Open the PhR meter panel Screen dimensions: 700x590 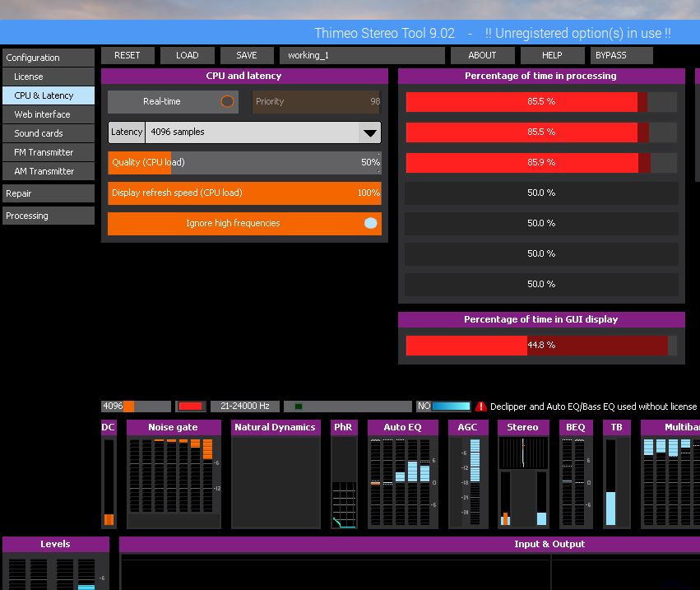click(x=343, y=474)
